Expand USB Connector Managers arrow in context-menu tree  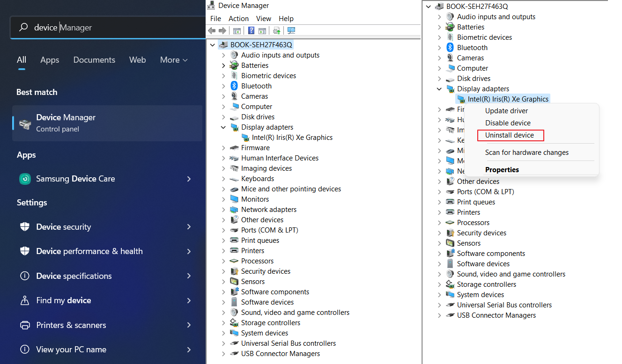point(439,315)
